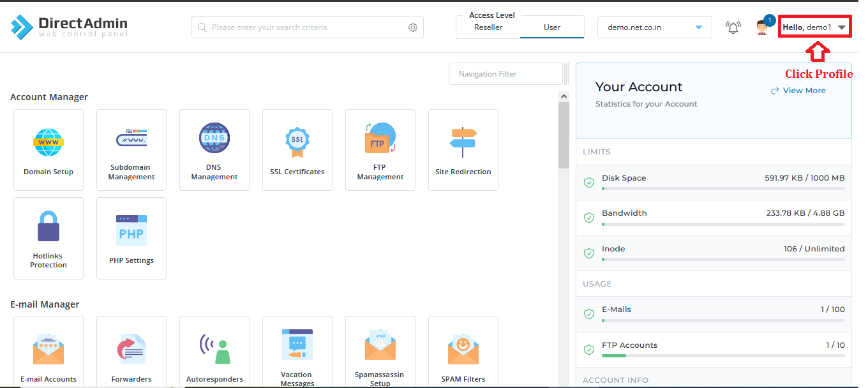Click the '233.78 KB / 4.88 GB' value
Image resolution: width=868 pixels, height=388 pixels.
coord(805,213)
